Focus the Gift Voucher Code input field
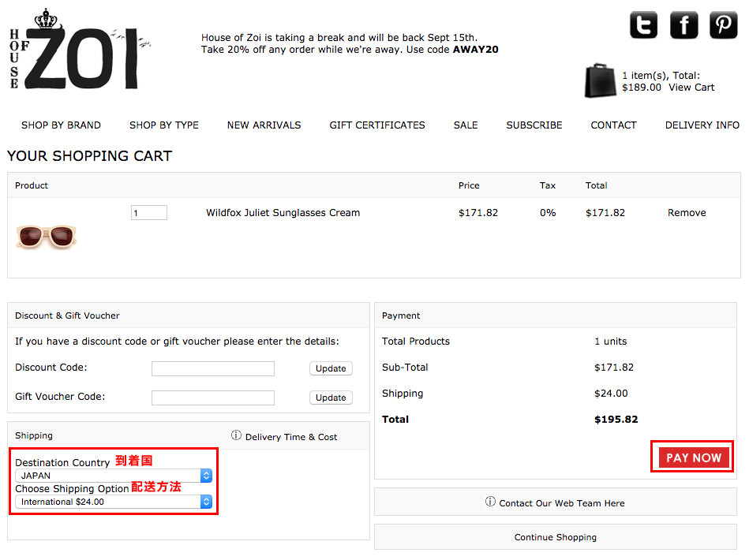Screen dimensions: 749x560 [213, 398]
